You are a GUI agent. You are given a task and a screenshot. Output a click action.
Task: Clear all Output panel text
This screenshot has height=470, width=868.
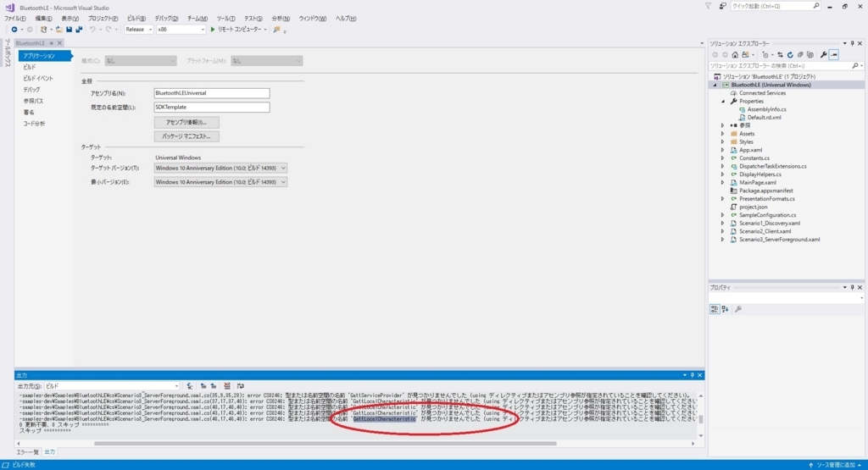click(227, 386)
